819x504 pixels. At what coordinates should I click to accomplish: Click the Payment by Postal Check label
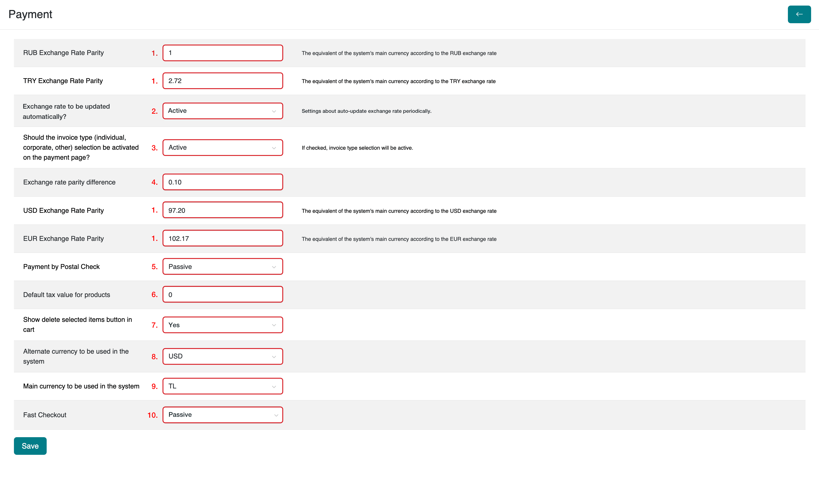pyautogui.click(x=61, y=267)
